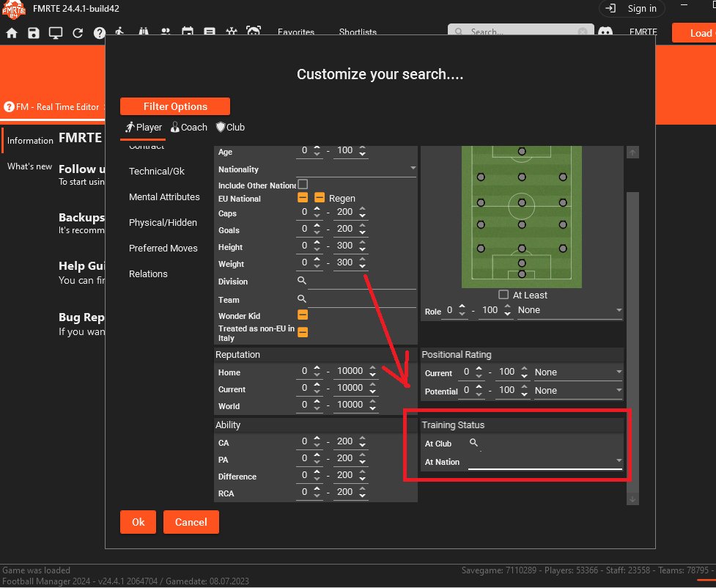Switch to the Coach tab

point(188,127)
